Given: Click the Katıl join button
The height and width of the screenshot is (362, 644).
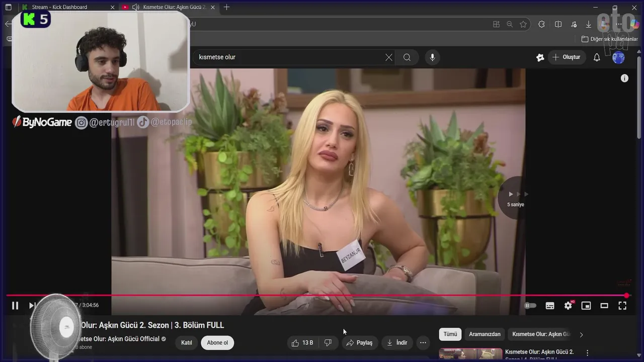Looking at the screenshot, I should (187, 343).
